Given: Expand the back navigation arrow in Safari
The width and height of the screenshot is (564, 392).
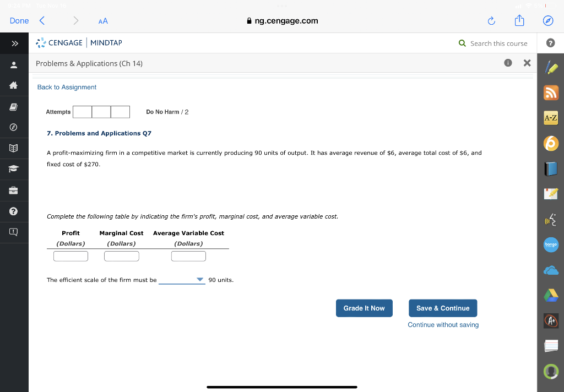Looking at the screenshot, I should pos(42,20).
